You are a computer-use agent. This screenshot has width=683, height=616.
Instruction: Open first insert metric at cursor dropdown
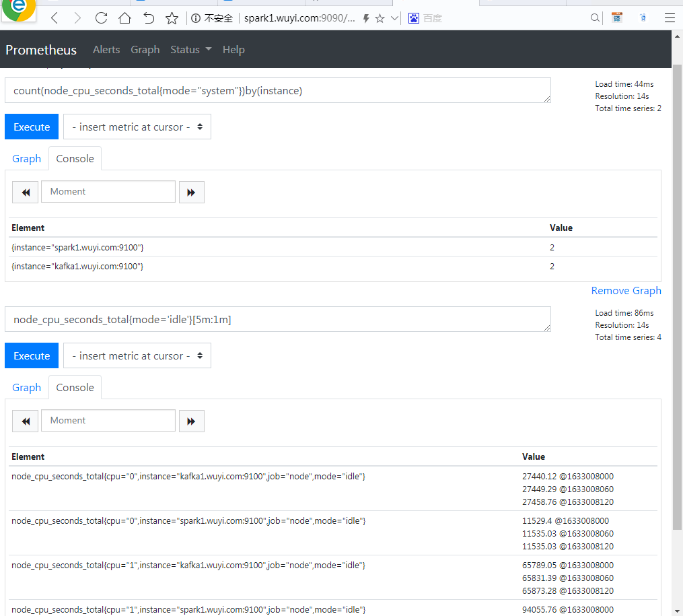137,127
